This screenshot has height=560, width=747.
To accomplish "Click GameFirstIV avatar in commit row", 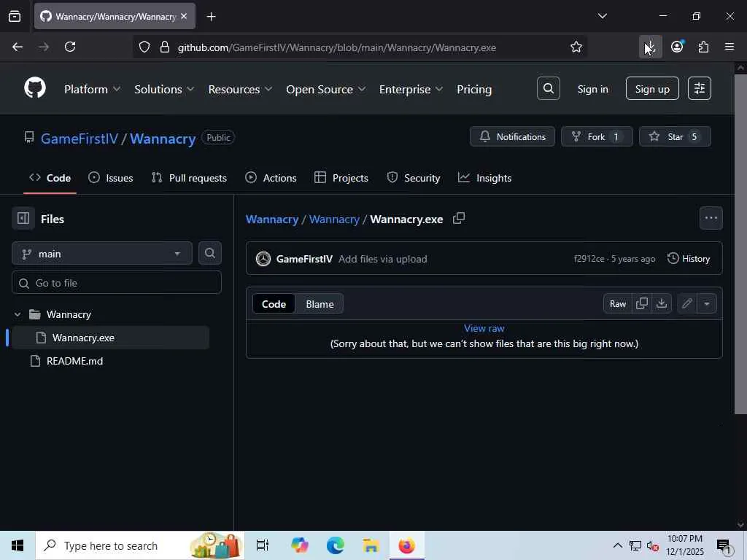I will (x=263, y=259).
